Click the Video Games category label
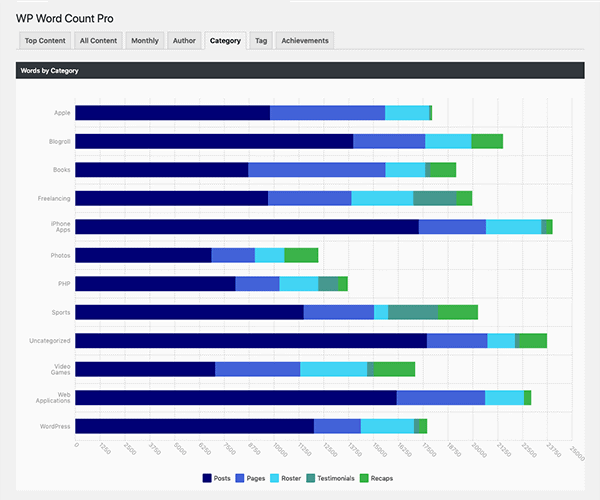The width and height of the screenshot is (600, 500). [x=60, y=369]
